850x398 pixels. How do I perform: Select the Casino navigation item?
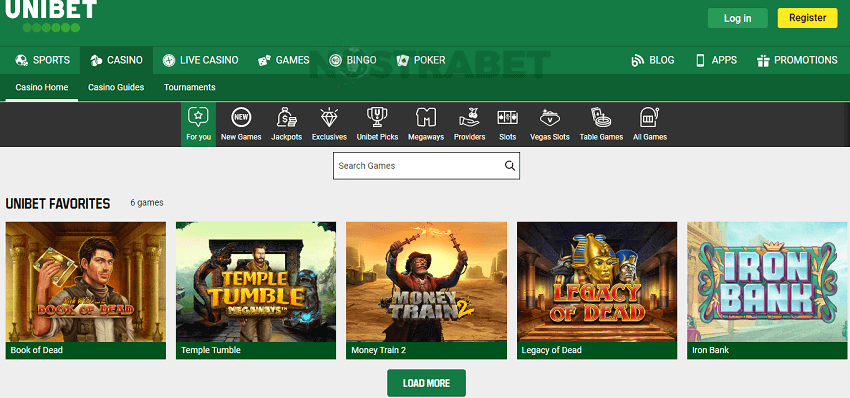pos(117,60)
